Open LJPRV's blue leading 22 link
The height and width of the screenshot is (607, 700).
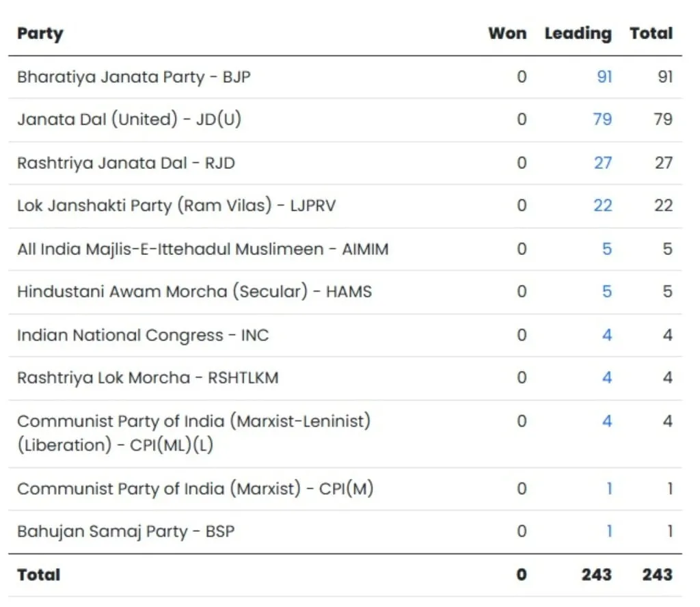pyautogui.click(x=602, y=205)
